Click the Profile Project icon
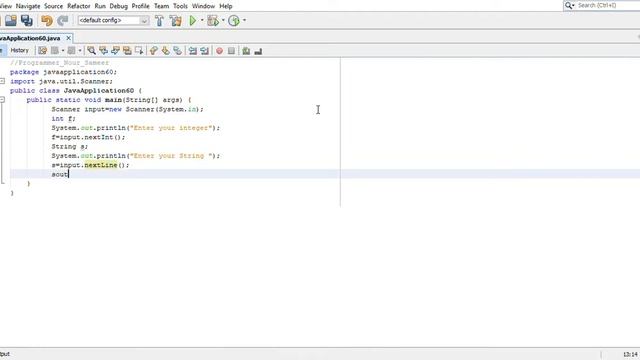The height and width of the screenshot is (360, 640). tap(234, 20)
